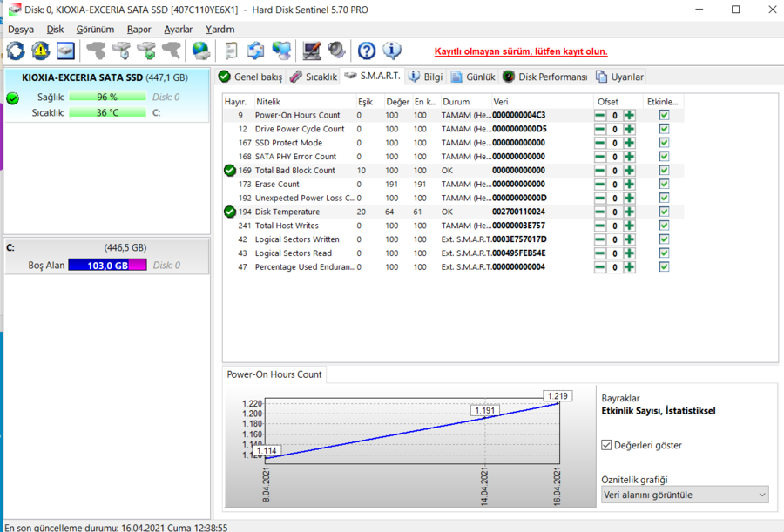Screen dimensions: 784x532
Task: Switch to the Disk Performansı tab
Action: [x=545, y=77]
